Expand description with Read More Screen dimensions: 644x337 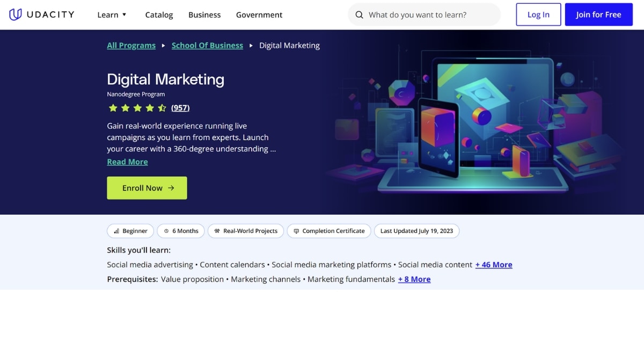127,162
